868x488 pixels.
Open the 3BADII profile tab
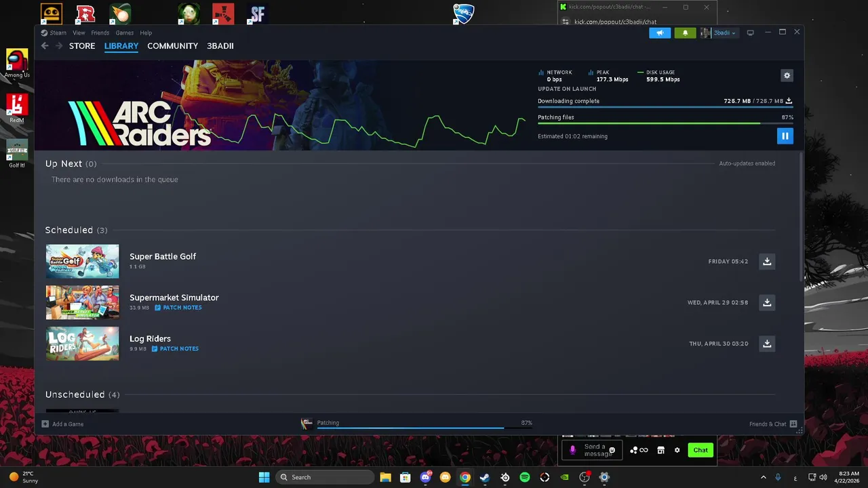[x=220, y=45]
